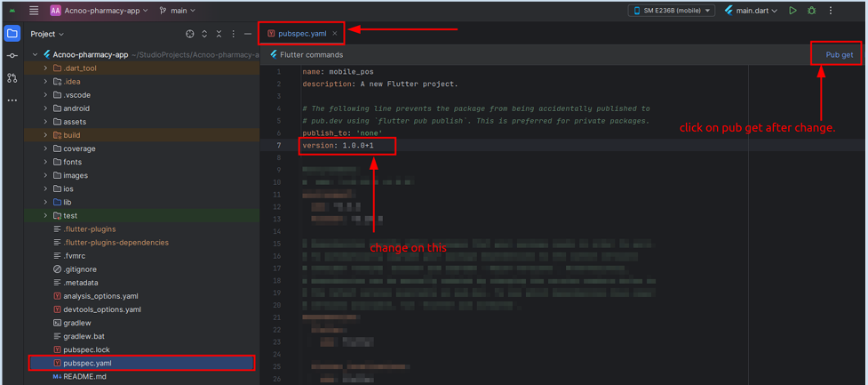868x385 pixels.
Task: Expand the lib folder in project tree
Action: 46,202
